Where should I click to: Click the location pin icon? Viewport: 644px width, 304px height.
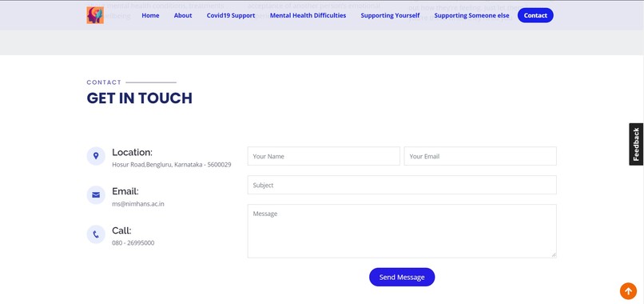coord(96,156)
